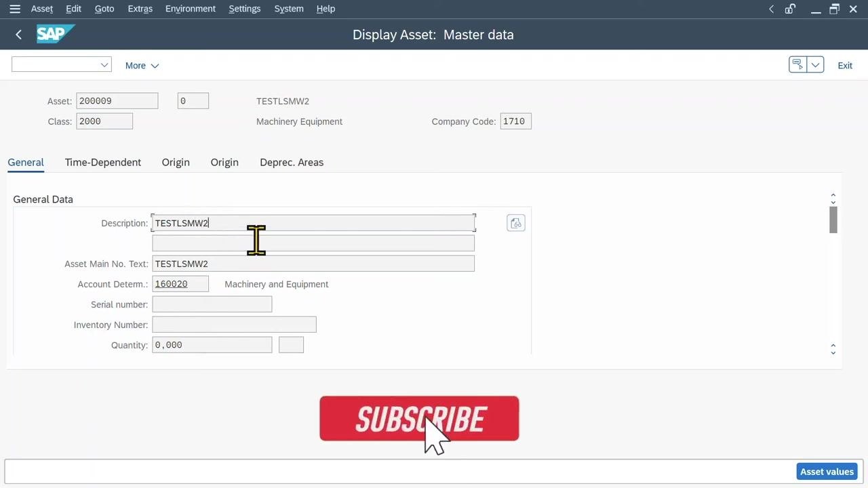Click the scroll up arrows above the scrollbar
Image resolution: width=868 pixels, height=488 pixels.
[833, 199]
